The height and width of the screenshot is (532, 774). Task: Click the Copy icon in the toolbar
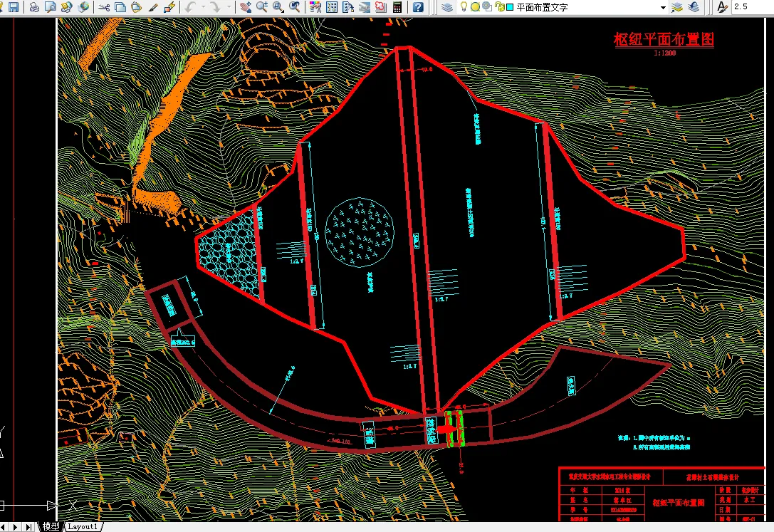[x=120, y=7]
